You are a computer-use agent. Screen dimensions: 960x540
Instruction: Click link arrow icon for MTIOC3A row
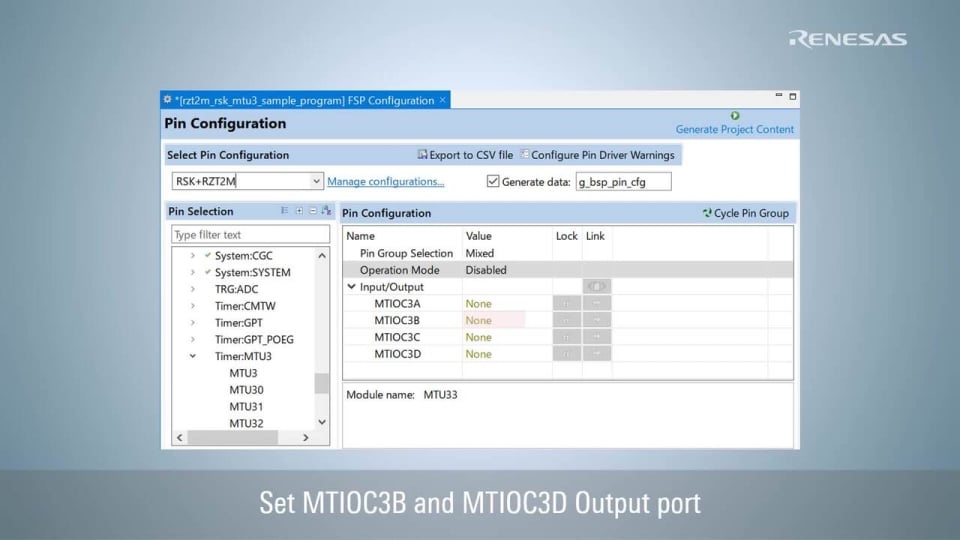point(597,303)
